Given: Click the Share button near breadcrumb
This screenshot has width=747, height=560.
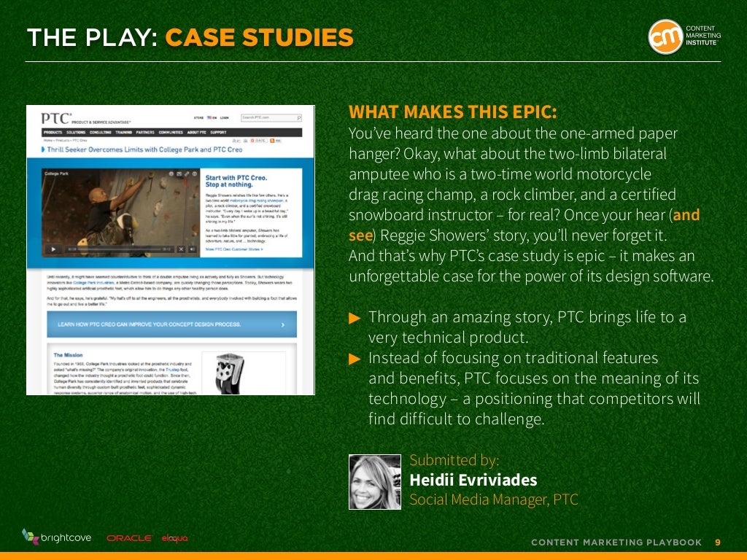Looking at the screenshot, I should click(x=259, y=141).
